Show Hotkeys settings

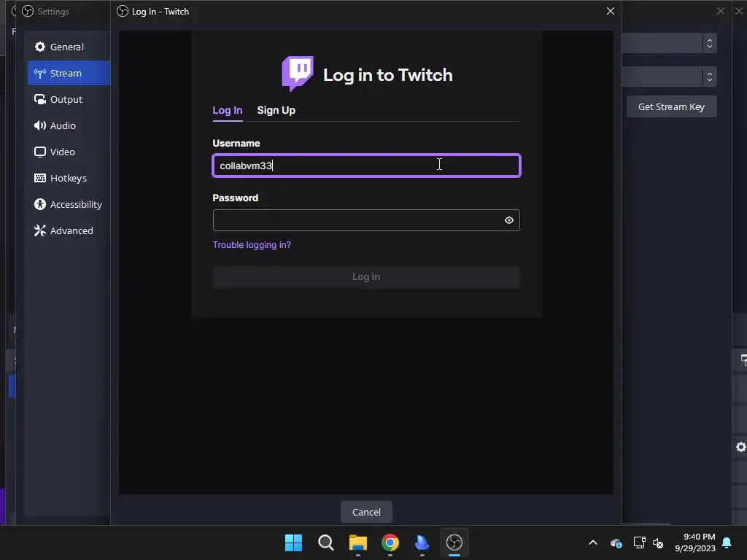(69, 178)
